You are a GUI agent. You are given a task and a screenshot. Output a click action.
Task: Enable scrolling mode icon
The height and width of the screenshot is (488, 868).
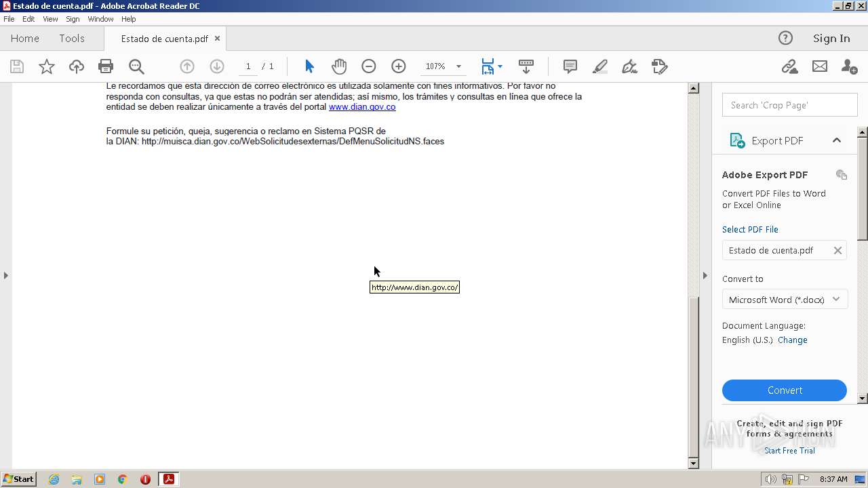[x=526, y=66]
